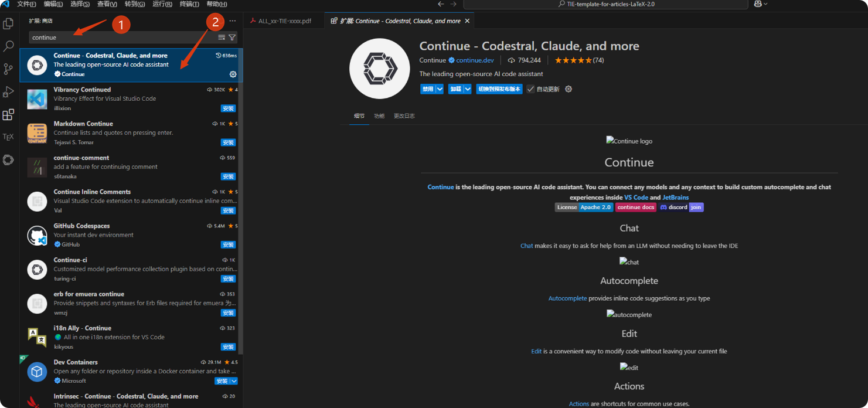
Task: Install the Continue Inline Comments extension
Action: coord(229,210)
